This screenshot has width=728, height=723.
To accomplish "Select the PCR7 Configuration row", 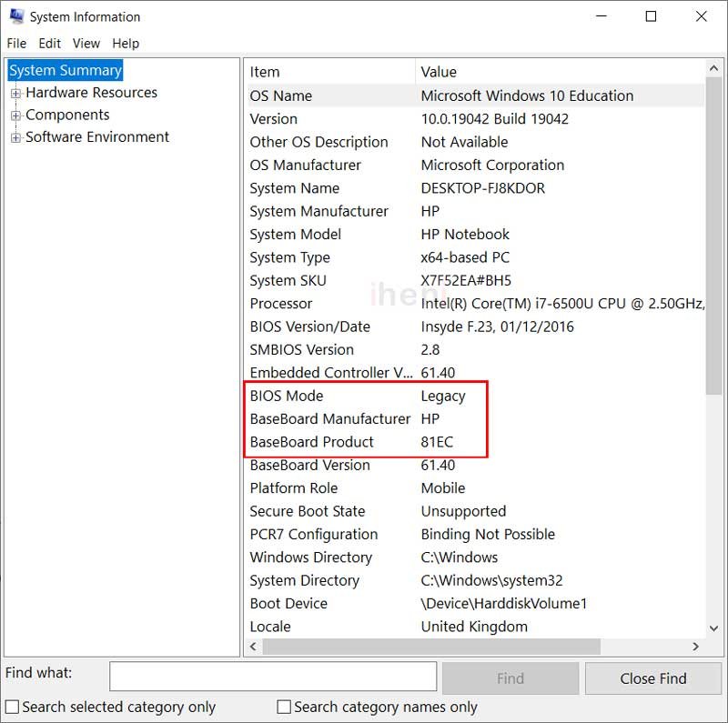I will pyautogui.click(x=474, y=535).
